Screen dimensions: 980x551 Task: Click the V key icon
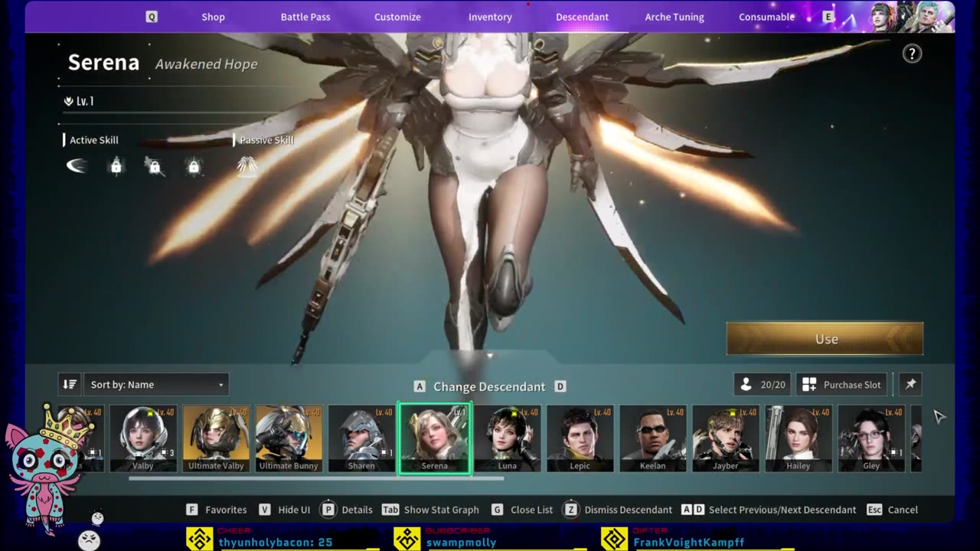[x=265, y=510]
